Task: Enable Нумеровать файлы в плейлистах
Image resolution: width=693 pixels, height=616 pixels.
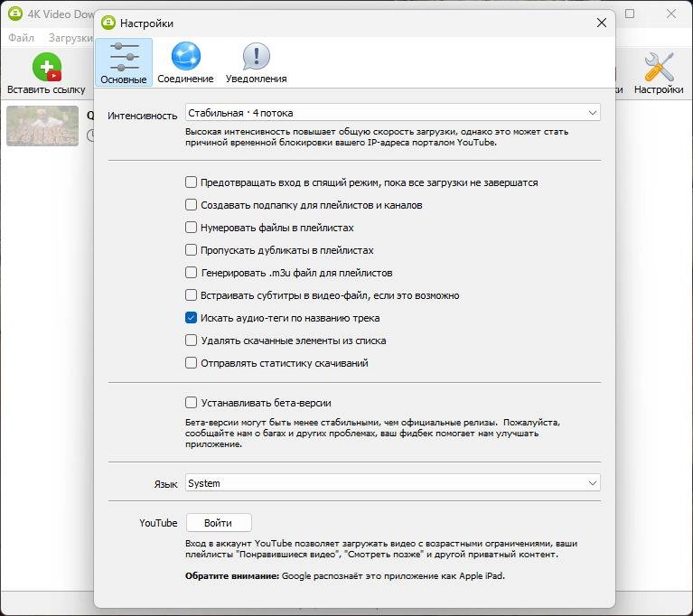Action: click(191, 227)
